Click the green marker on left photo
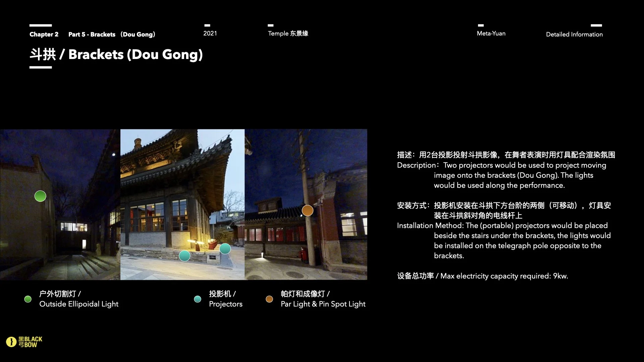Screen dimensions: 644x362 [x=40, y=196]
